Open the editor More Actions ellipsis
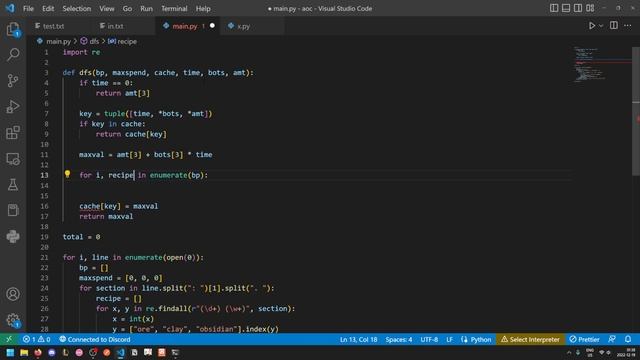Screen dimensions: 640x360 (627, 26)
